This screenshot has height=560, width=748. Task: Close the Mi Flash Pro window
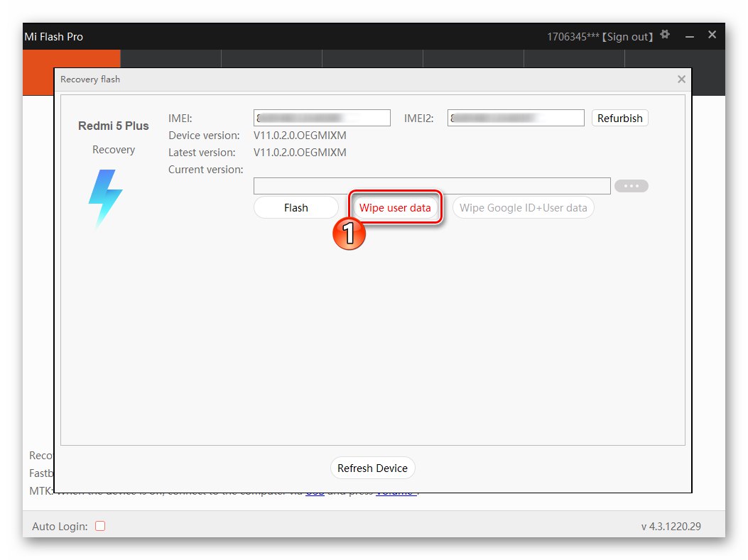point(712,35)
